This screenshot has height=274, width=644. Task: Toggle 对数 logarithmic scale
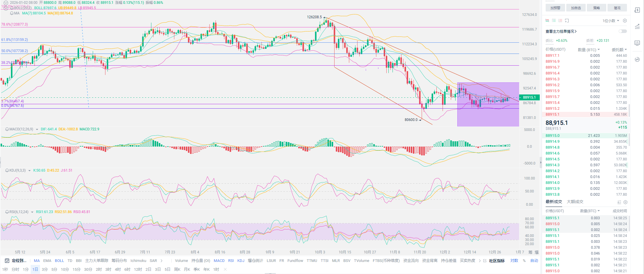coord(514,261)
